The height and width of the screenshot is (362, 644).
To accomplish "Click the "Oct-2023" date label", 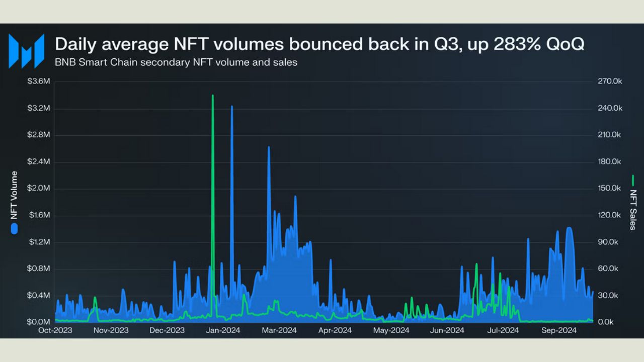I will pyautogui.click(x=55, y=331).
